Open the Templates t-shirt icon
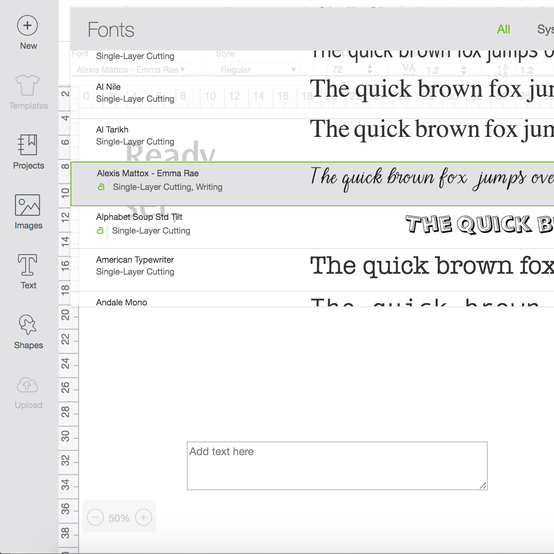Viewport: 554px width, 554px height. click(x=28, y=85)
